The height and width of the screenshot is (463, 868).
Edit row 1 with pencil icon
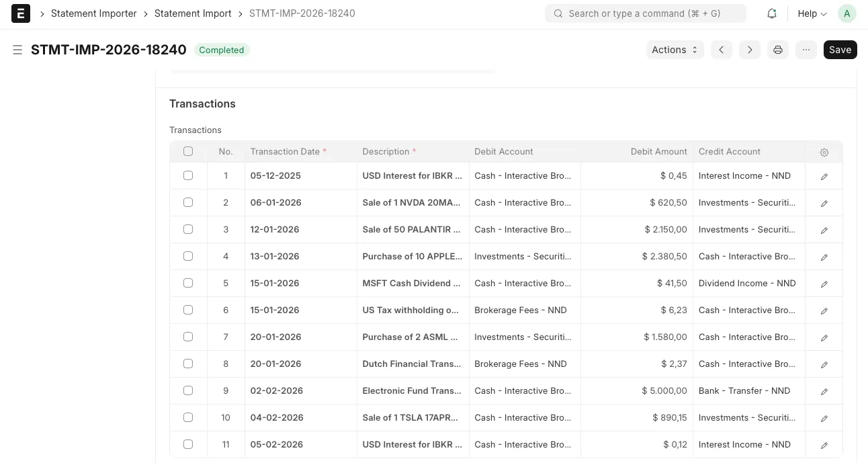824,176
